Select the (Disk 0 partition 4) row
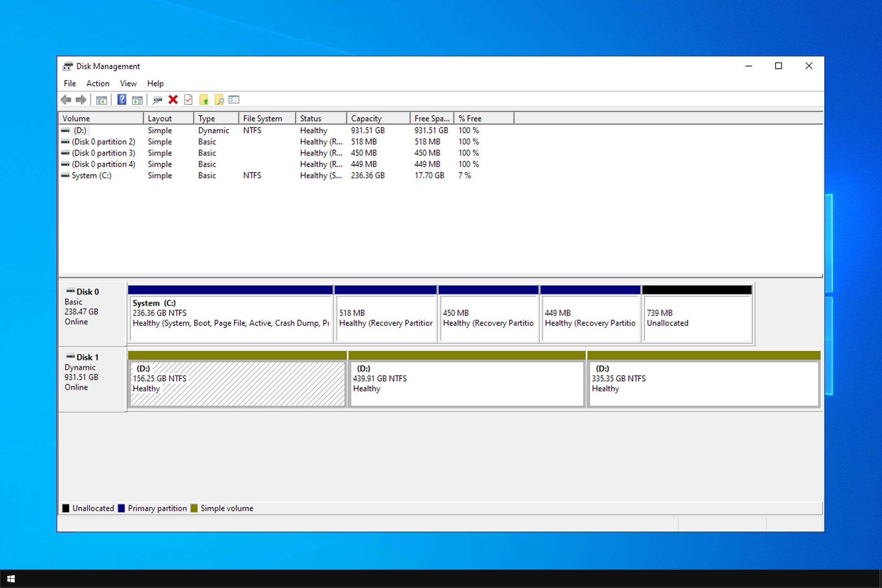882x588 pixels. tap(103, 164)
